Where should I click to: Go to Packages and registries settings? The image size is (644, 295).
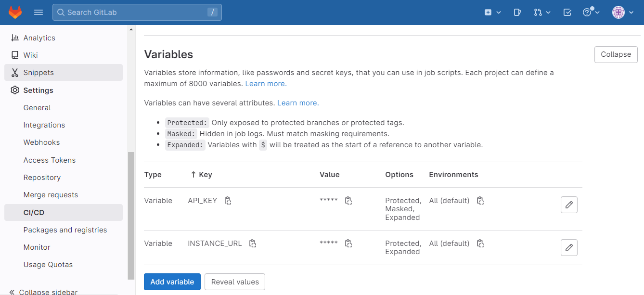click(65, 230)
